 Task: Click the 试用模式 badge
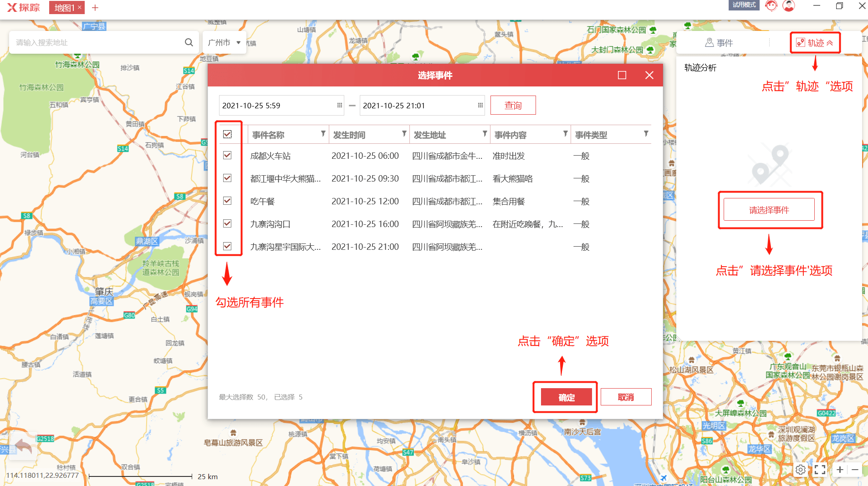[744, 5]
